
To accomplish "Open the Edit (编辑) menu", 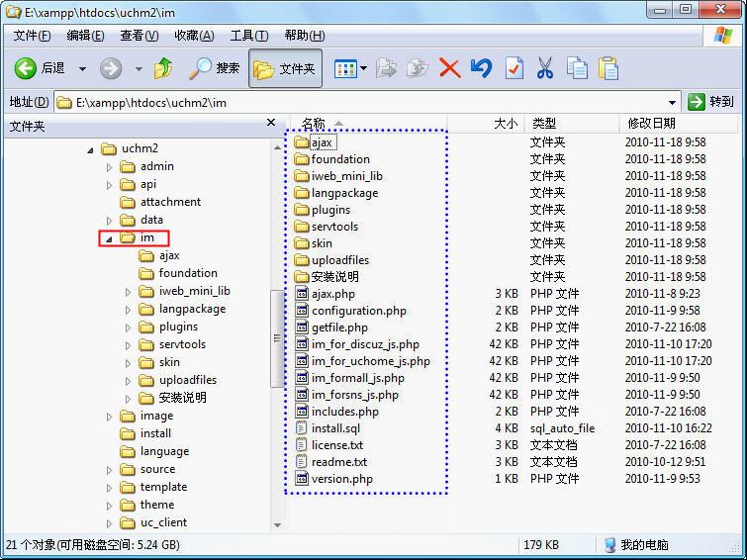I will click(85, 36).
